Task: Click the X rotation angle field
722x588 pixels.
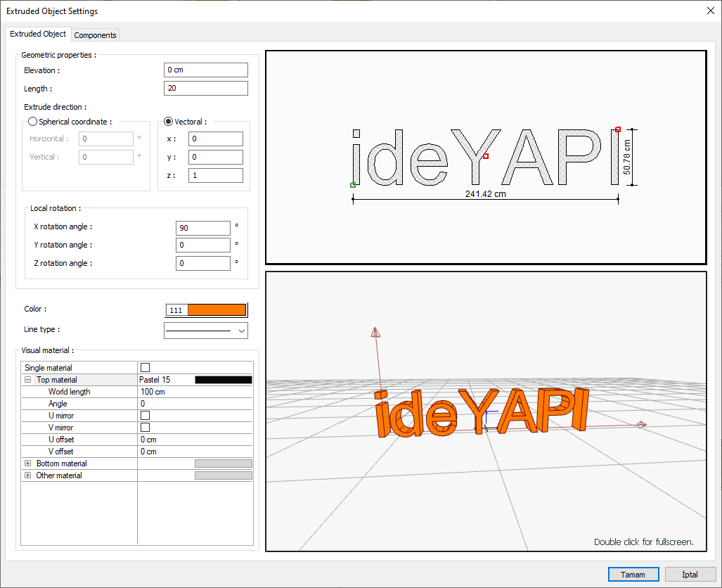Action: [202, 228]
